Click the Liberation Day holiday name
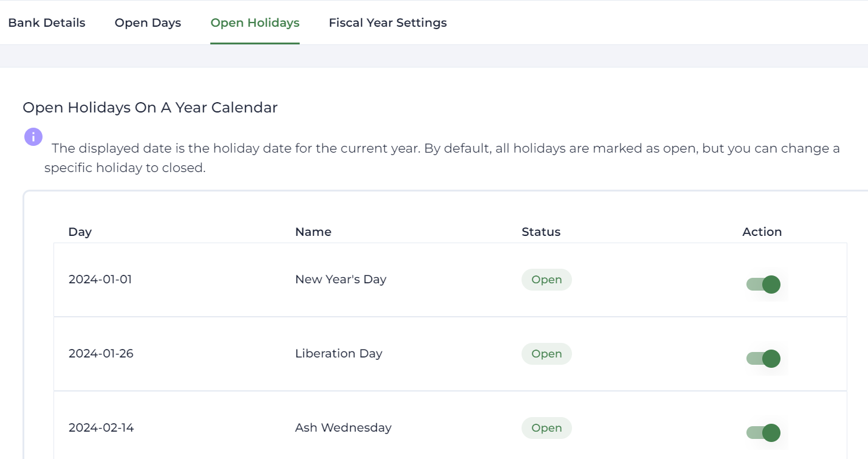This screenshot has height=459, width=868. [339, 354]
